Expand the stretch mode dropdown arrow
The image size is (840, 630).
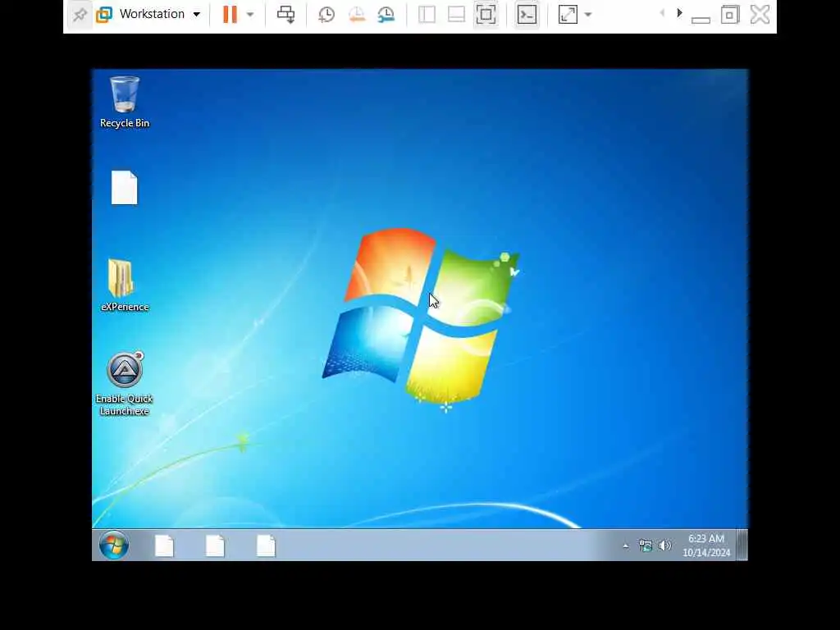(x=587, y=15)
